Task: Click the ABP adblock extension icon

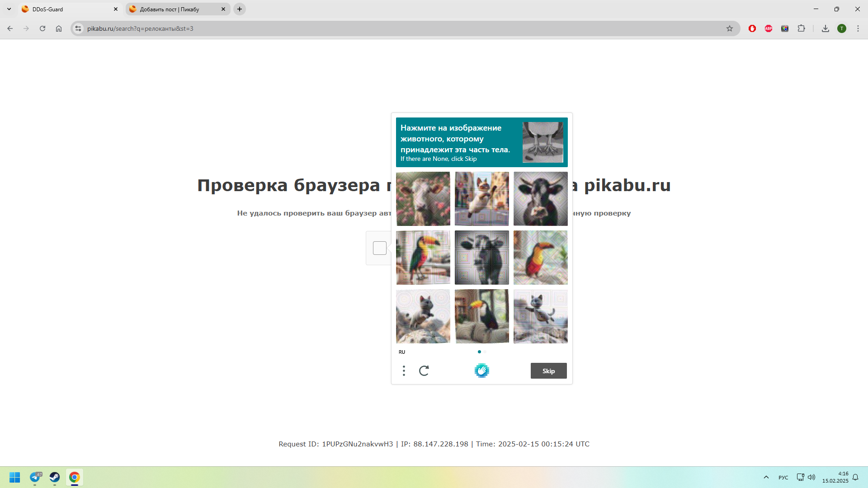Action: click(x=769, y=28)
